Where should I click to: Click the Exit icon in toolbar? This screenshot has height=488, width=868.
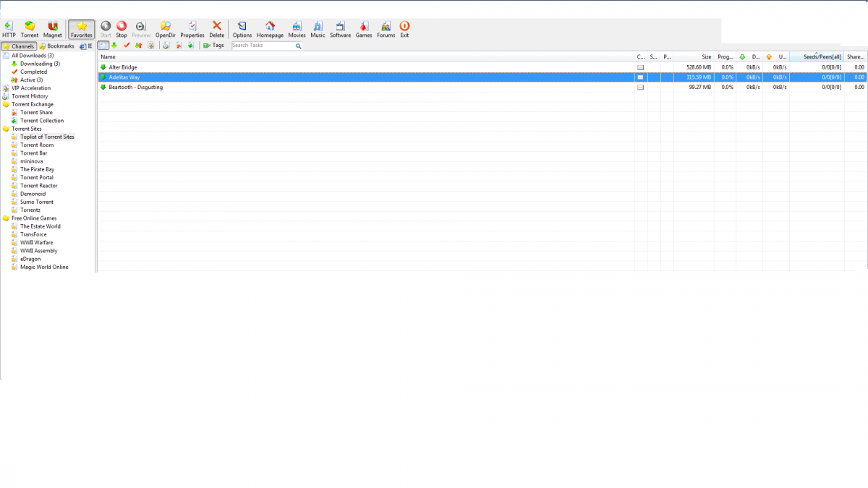click(404, 29)
